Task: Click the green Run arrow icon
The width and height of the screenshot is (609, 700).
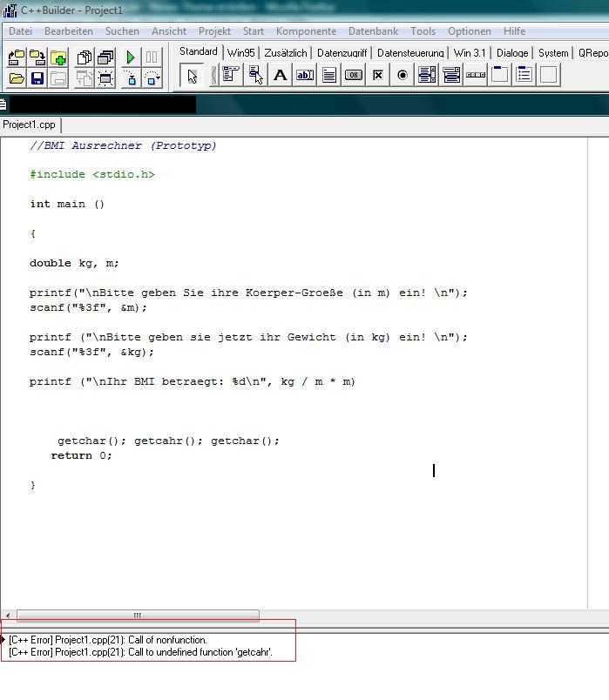Action: point(131,57)
